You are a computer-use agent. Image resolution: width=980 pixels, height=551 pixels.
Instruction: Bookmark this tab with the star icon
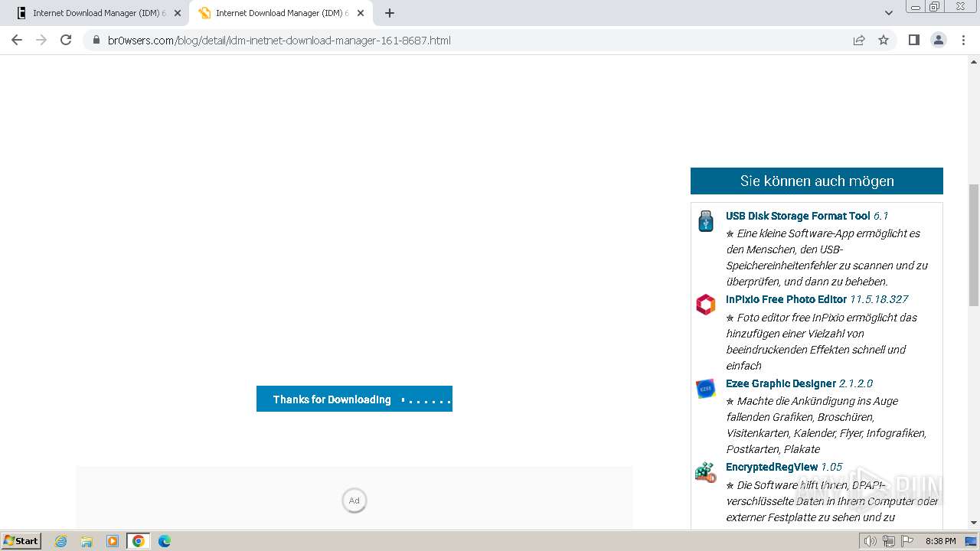click(x=884, y=40)
